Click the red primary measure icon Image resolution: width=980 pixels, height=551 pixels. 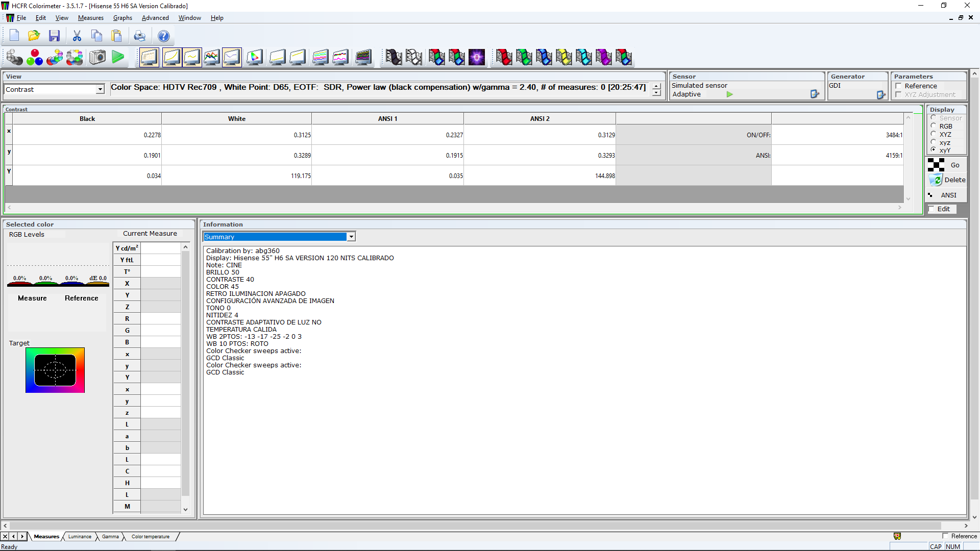click(504, 57)
